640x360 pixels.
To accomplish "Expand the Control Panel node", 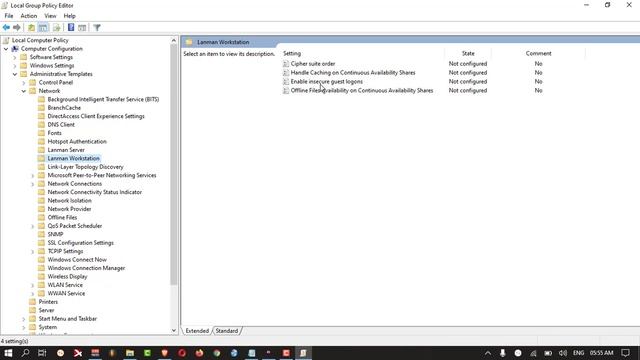I will coord(24,82).
